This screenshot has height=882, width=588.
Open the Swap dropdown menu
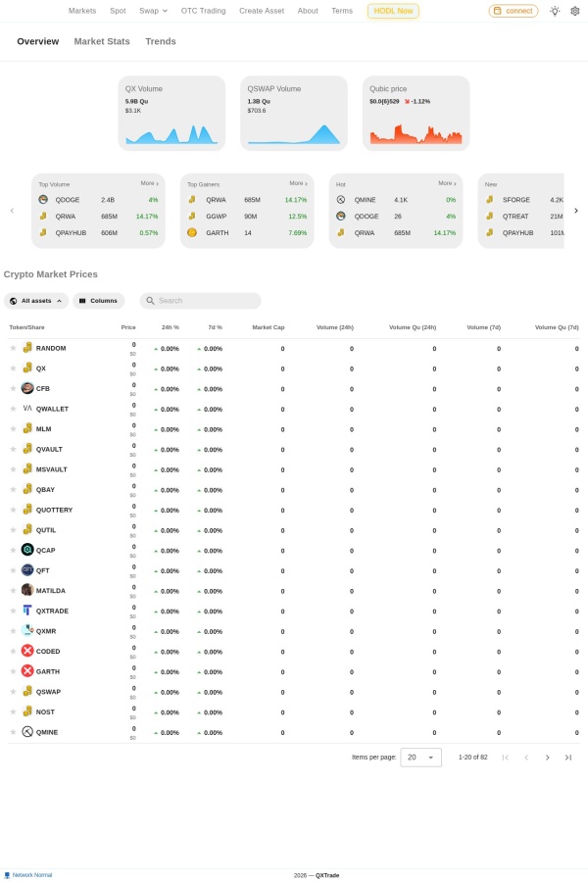153,11
